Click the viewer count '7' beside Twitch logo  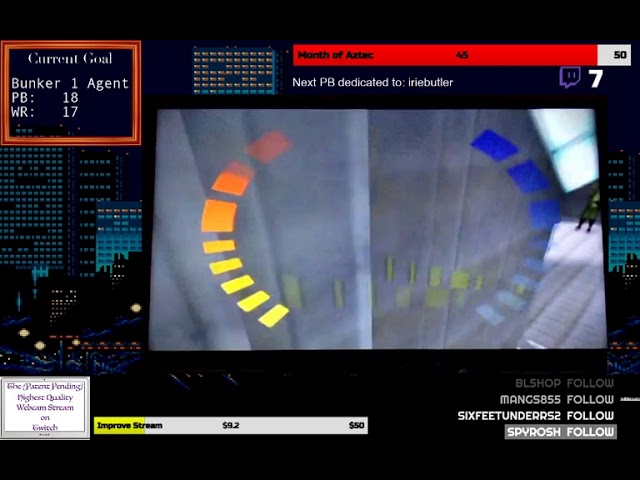[596, 78]
